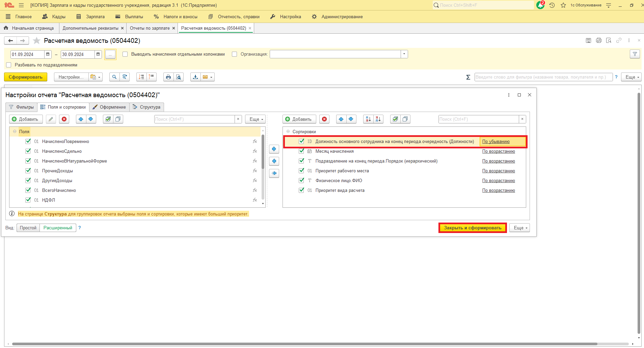Move selected field to sortings with right arrow
This screenshot has width=644, height=348.
click(274, 149)
